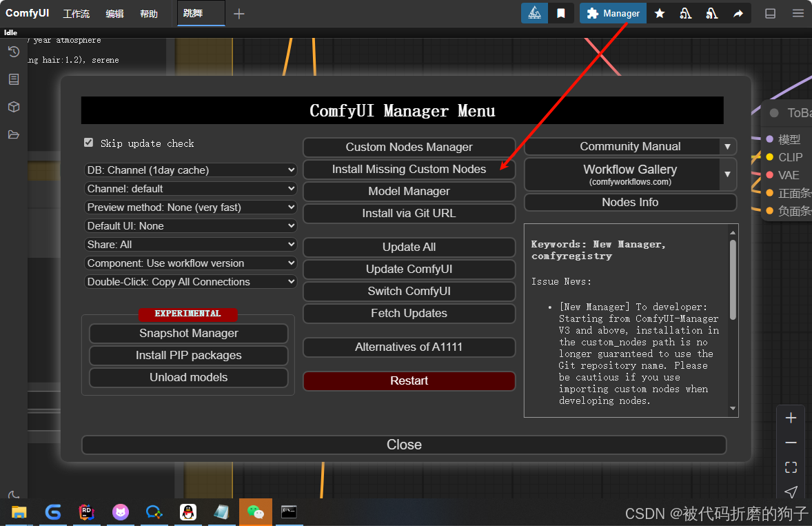Image resolution: width=812 pixels, height=528 pixels.
Task: Click the VAE red output dot
Action: (769, 175)
